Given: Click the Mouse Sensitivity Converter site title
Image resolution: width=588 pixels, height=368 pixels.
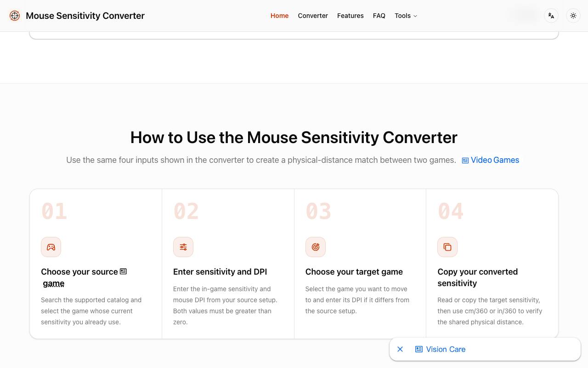Looking at the screenshot, I should pos(85,16).
